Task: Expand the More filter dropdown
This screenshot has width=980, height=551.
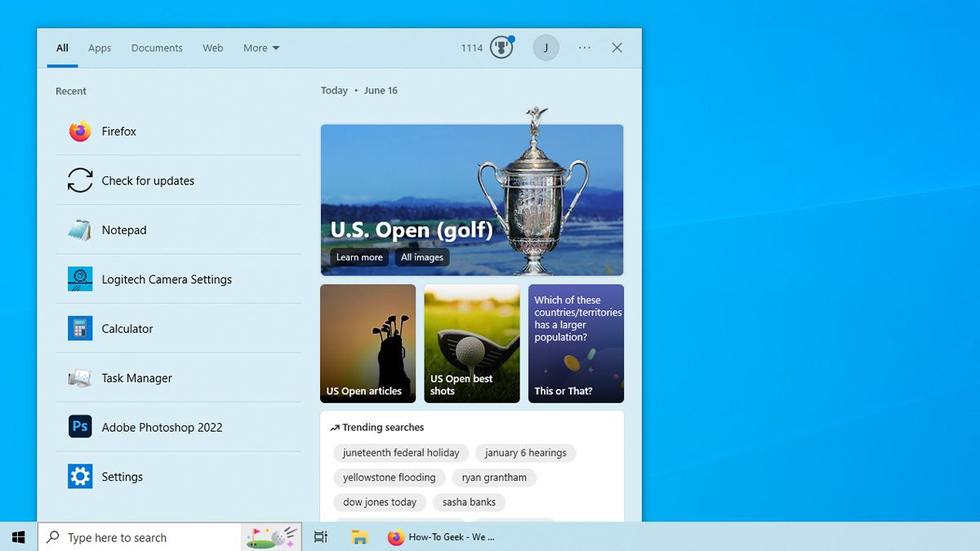Action: [x=260, y=47]
